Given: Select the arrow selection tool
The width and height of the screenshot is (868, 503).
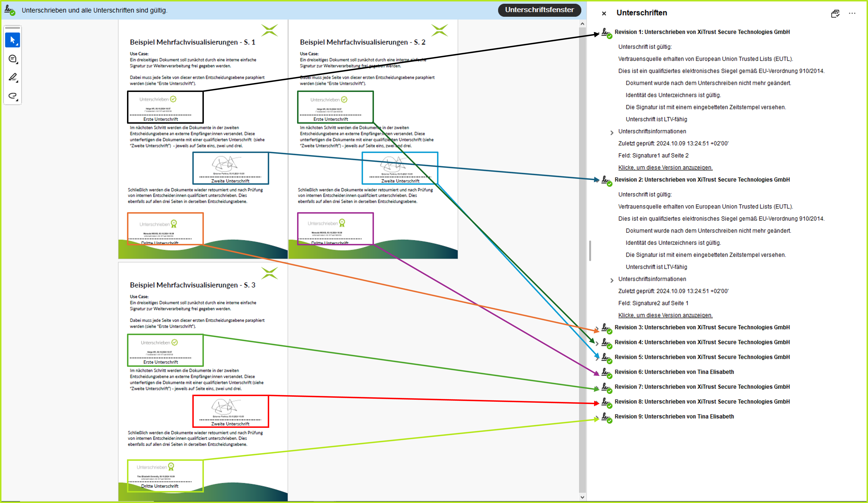Looking at the screenshot, I should pos(12,40).
